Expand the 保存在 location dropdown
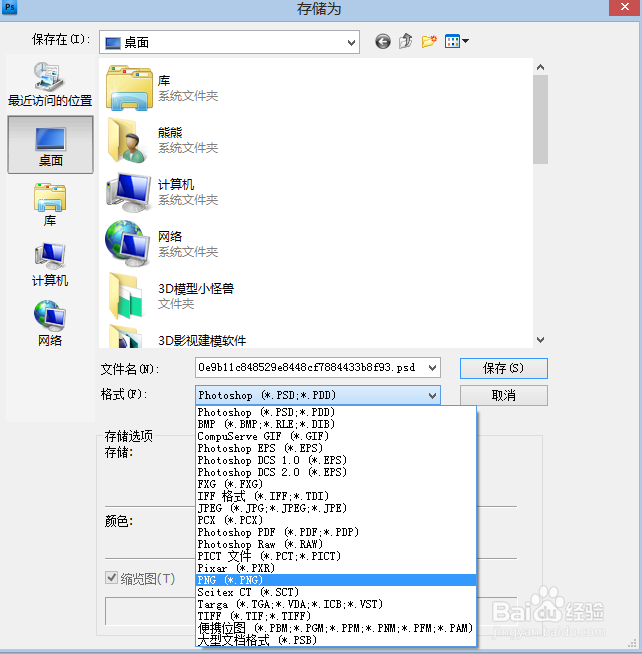Screen dimensions: 642x654 click(351, 42)
